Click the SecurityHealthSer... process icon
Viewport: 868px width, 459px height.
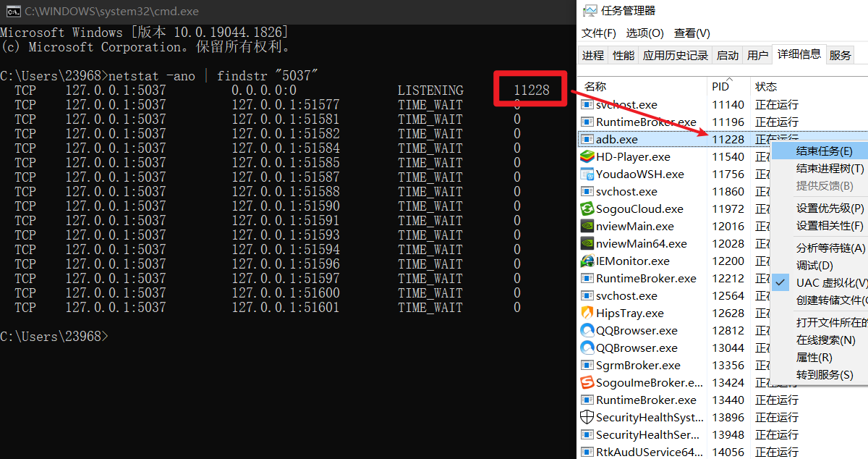pos(587,434)
